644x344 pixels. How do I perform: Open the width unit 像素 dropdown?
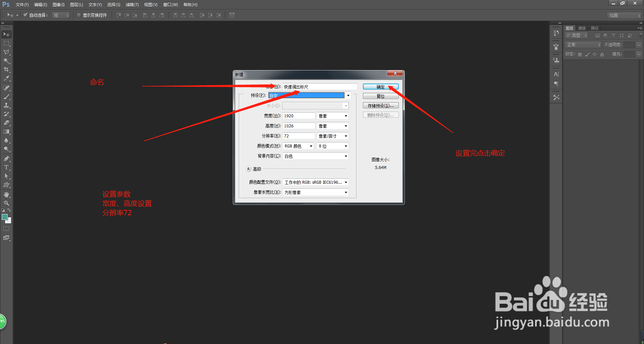[x=332, y=116]
